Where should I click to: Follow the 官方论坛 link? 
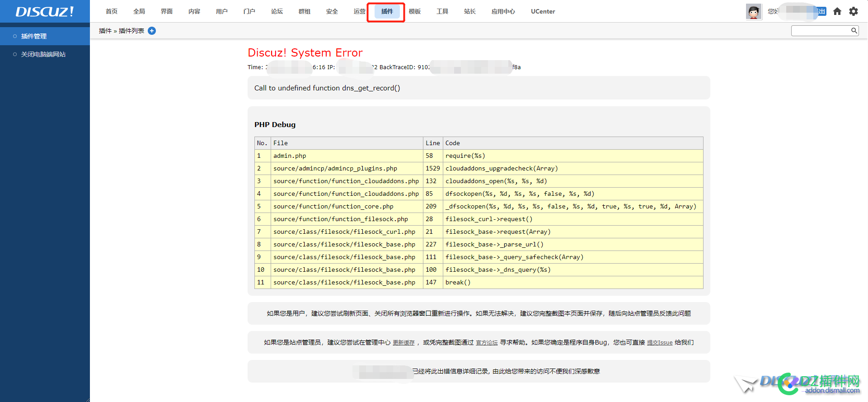[x=487, y=343]
